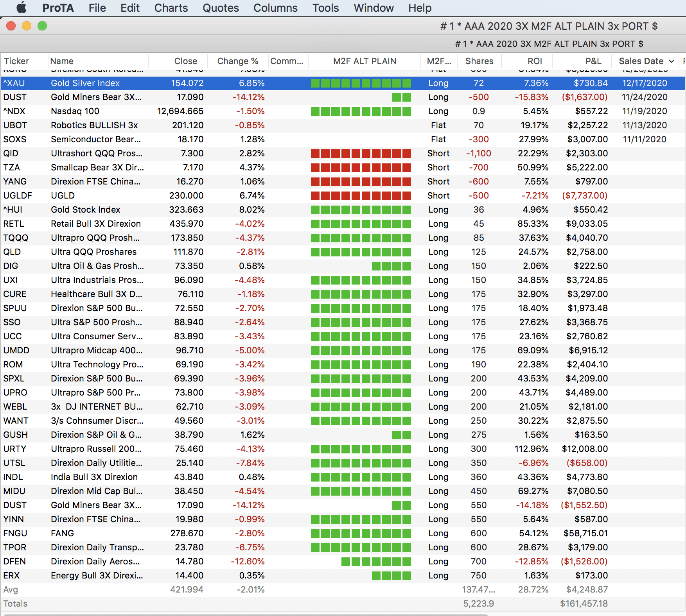Select the UCC ticker cell

point(13,336)
